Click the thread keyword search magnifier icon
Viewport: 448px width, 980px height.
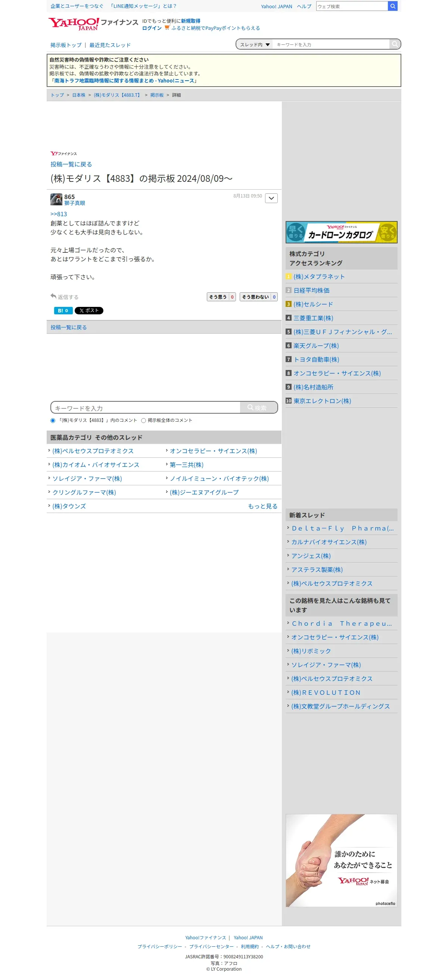395,44
